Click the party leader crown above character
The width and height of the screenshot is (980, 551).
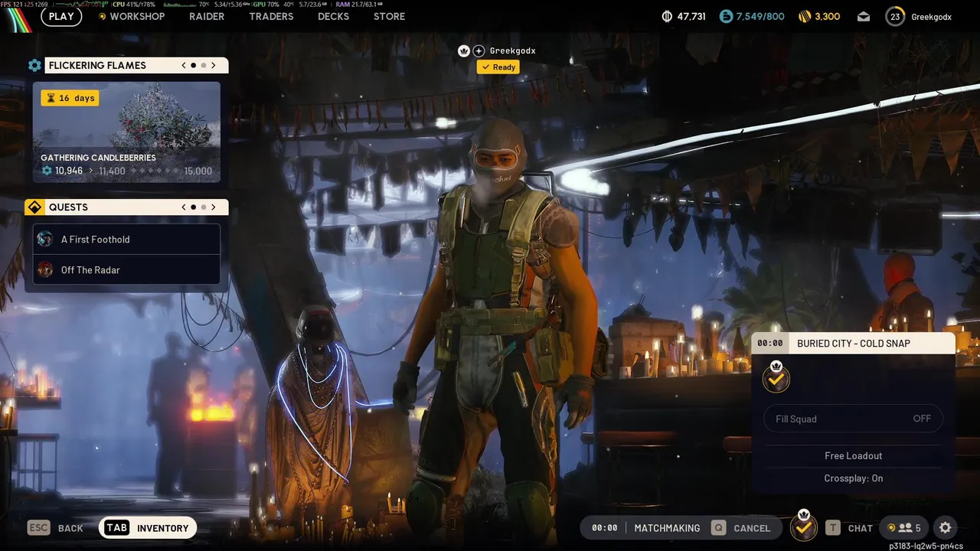point(463,51)
